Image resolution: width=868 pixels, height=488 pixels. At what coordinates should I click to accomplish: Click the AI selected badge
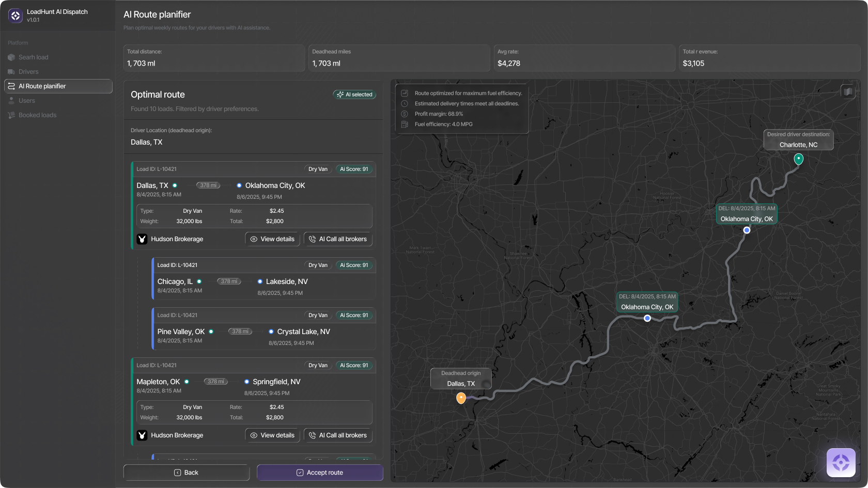coord(354,95)
